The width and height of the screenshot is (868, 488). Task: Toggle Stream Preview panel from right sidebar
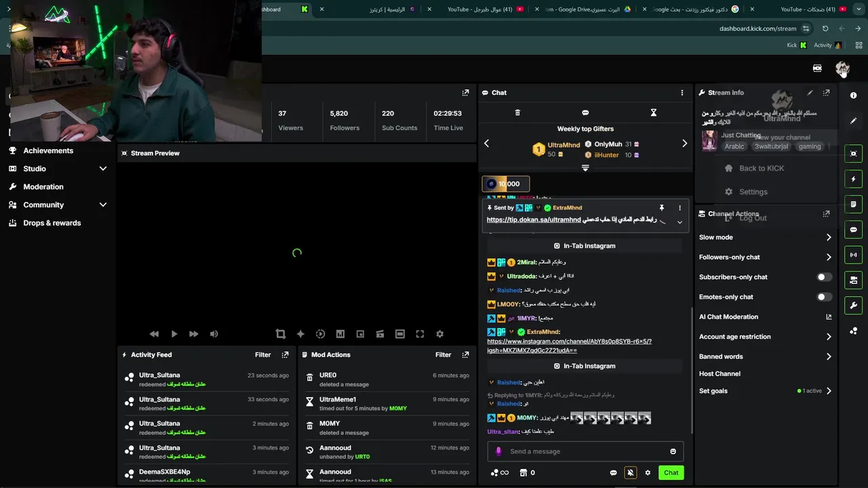pyautogui.click(x=854, y=154)
